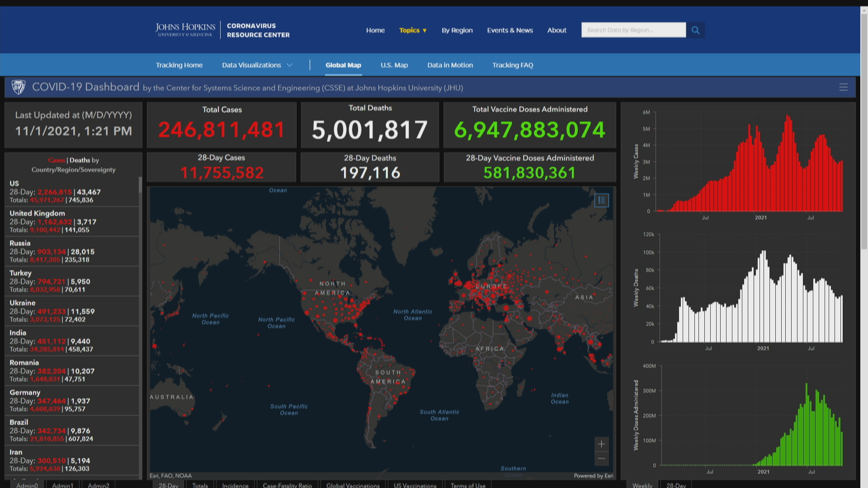This screenshot has height=488, width=868.
Task: Switch map to the Totals tab
Action: click(x=200, y=485)
